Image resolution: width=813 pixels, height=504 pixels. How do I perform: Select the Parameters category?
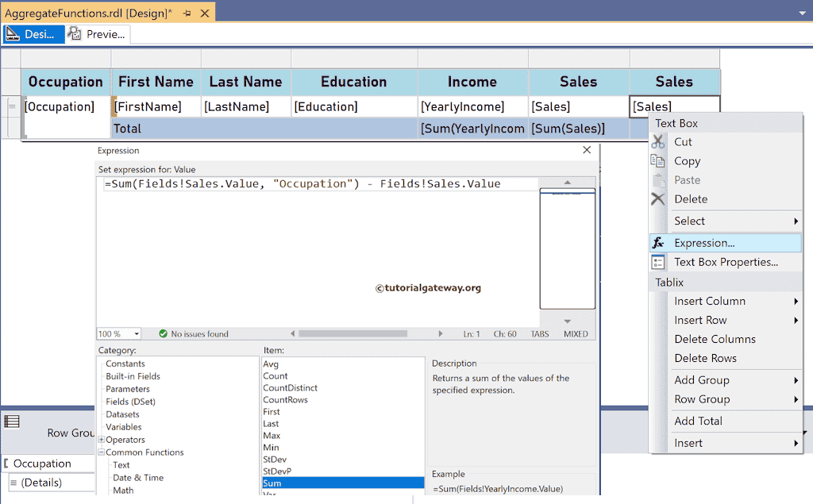[128, 389]
